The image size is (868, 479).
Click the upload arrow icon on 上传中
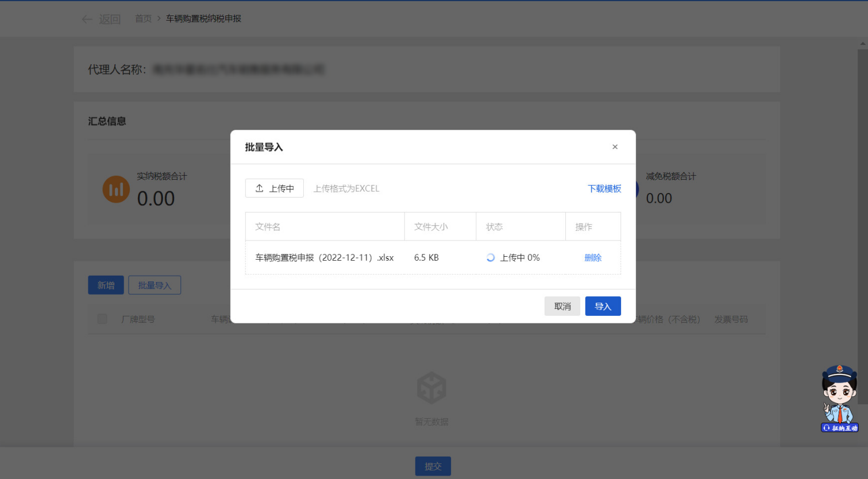click(260, 188)
